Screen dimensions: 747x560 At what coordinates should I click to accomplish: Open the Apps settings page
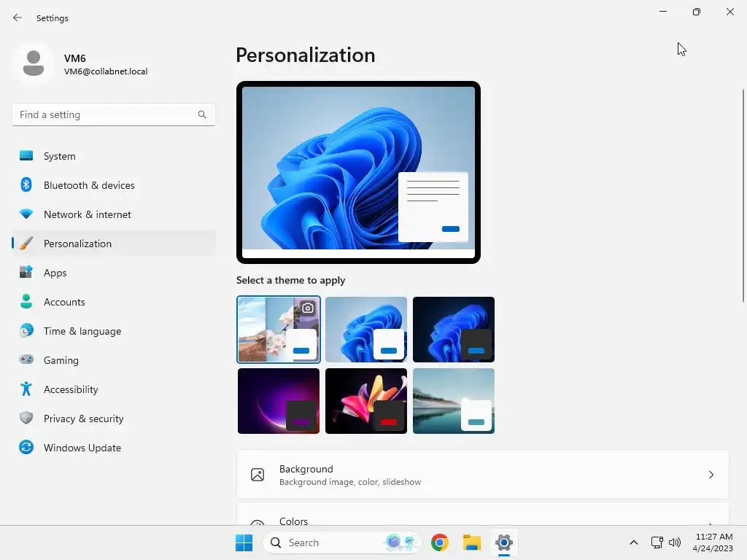[114, 273]
